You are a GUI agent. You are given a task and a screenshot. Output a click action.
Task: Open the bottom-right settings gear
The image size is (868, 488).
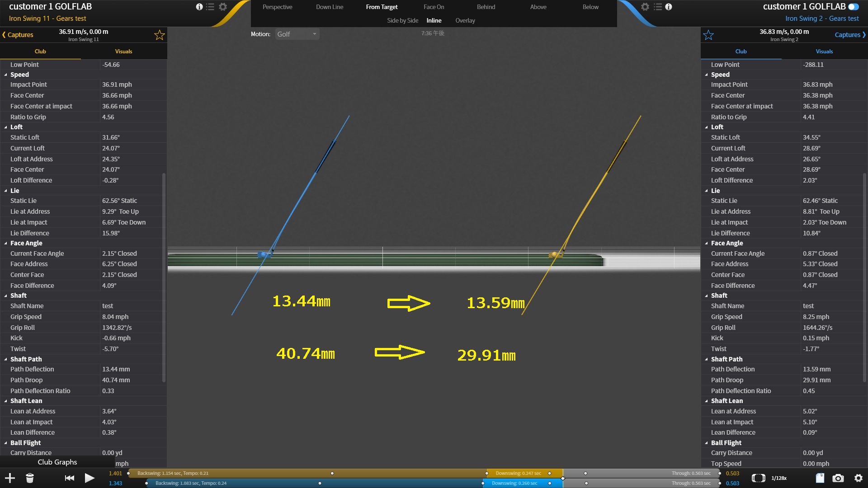pyautogui.click(x=858, y=478)
